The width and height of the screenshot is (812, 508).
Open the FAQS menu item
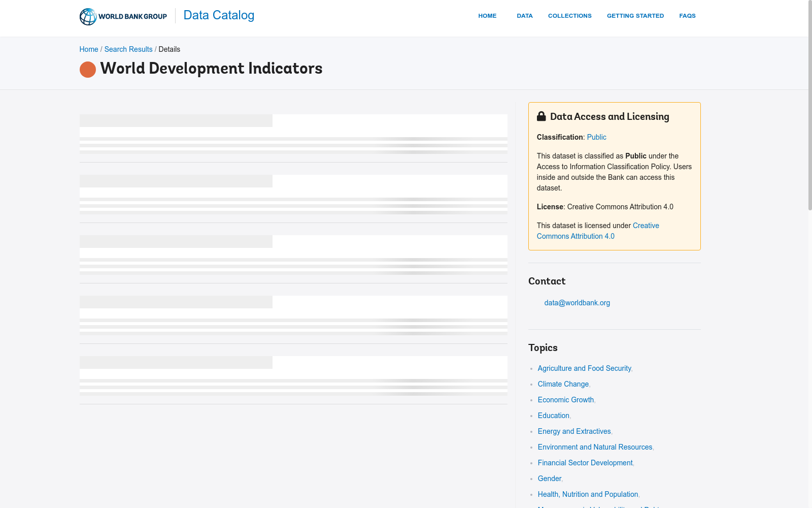[x=687, y=16]
